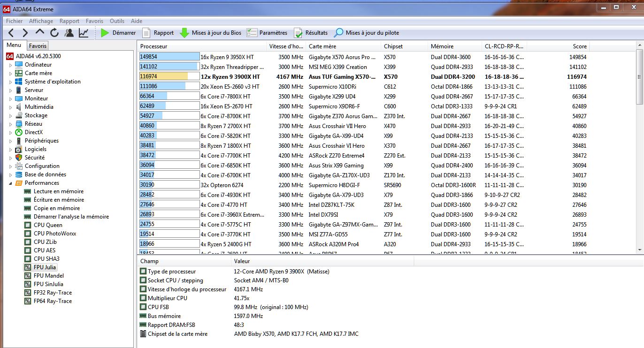Click the refresh toolbar icon

pyautogui.click(x=54, y=33)
